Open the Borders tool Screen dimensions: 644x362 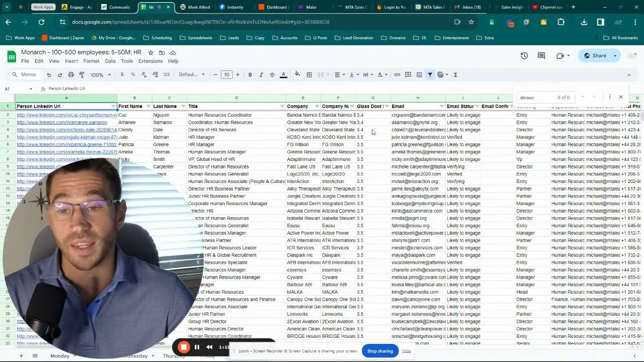pos(309,74)
